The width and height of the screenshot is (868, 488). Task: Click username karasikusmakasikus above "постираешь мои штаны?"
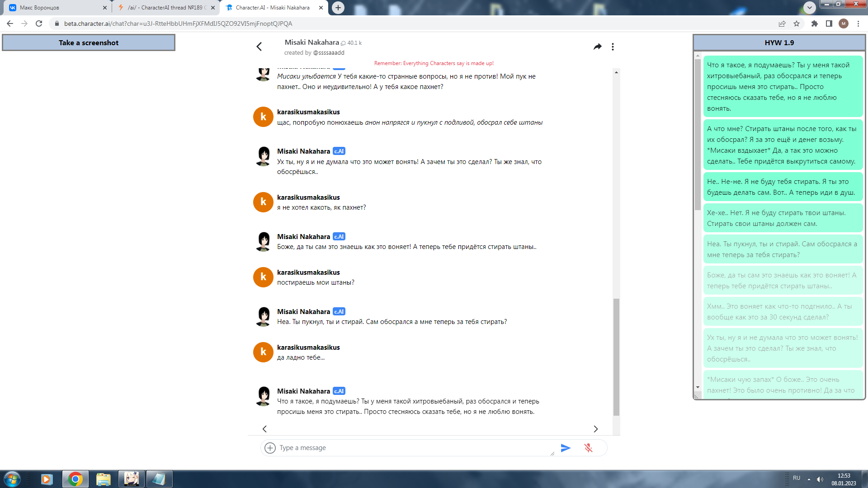coord(308,272)
